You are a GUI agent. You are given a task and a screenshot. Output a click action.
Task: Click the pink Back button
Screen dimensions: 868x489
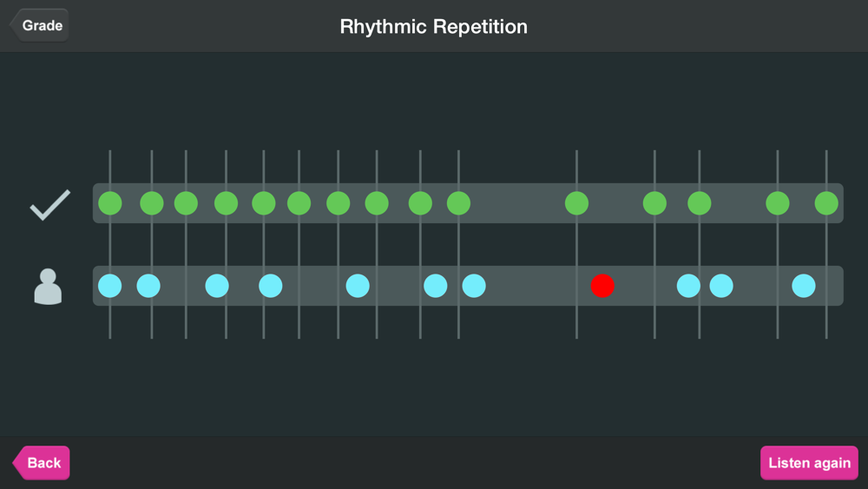pyautogui.click(x=42, y=462)
